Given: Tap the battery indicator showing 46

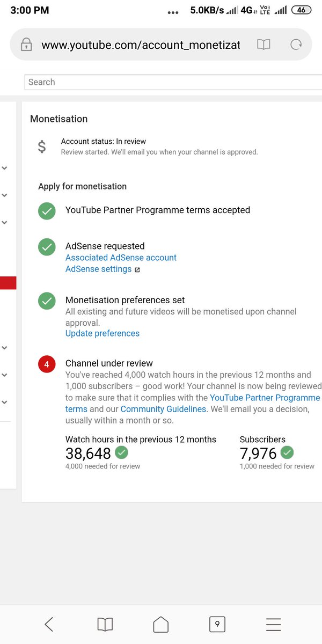Looking at the screenshot, I should click(302, 10).
